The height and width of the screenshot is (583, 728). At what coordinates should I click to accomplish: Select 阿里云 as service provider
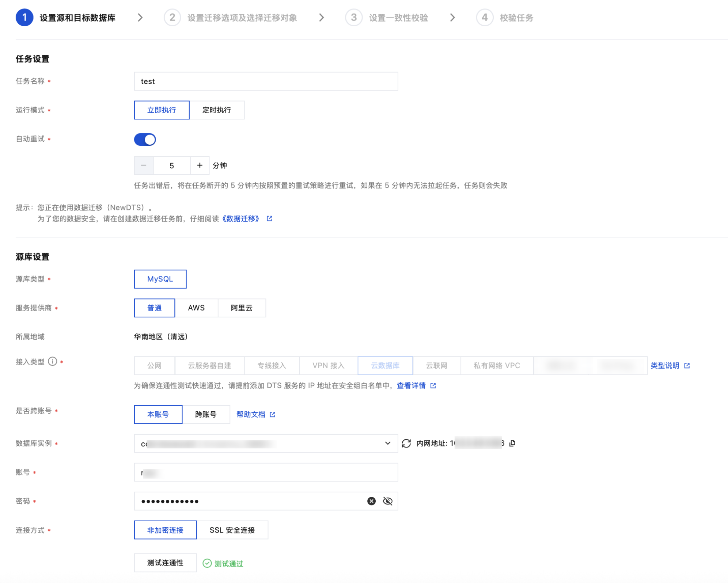click(242, 308)
